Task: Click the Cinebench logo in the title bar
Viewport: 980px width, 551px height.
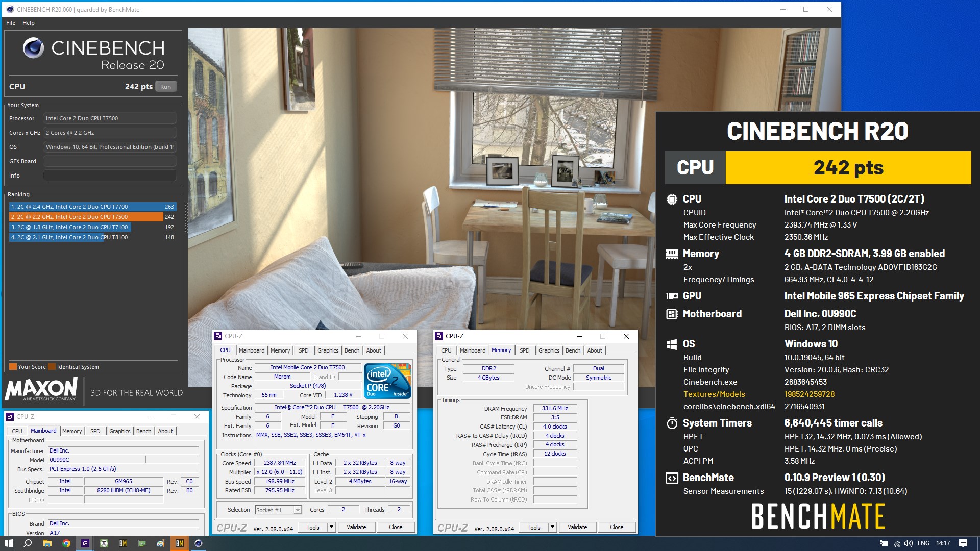Action: (x=10, y=9)
